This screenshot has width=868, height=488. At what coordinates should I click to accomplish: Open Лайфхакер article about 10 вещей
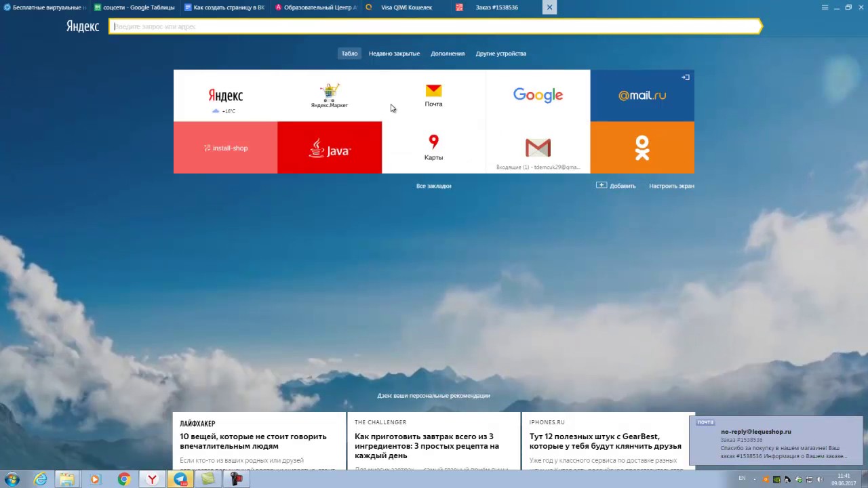[x=259, y=441]
